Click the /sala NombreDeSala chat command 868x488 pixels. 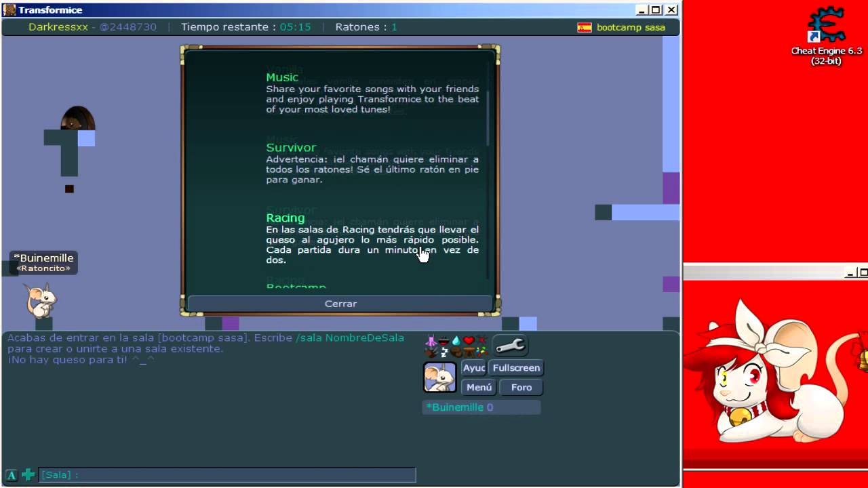click(350, 338)
